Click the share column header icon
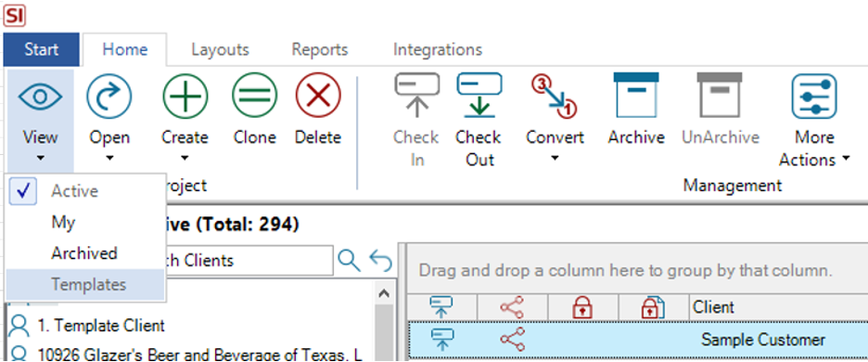The image size is (868, 362). pyautogui.click(x=512, y=307)
